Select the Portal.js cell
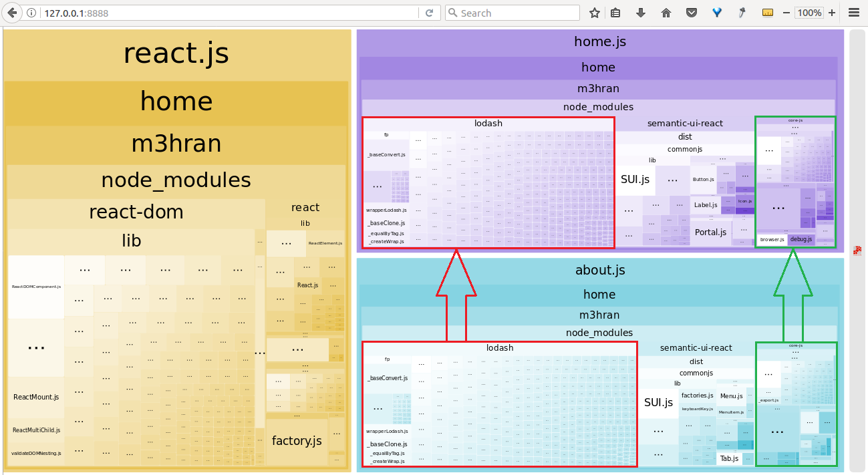 tap(710, 232)
